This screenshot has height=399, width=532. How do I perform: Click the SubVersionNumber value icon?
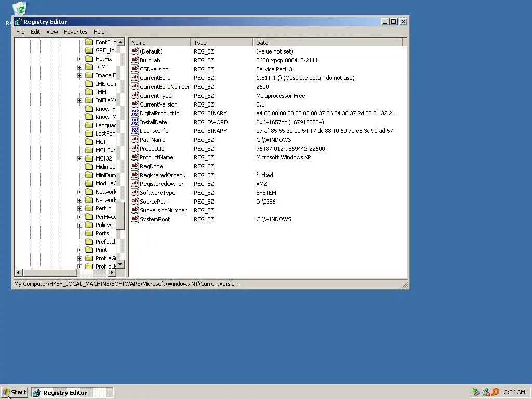pyautogui.click(x=135, y=210)
